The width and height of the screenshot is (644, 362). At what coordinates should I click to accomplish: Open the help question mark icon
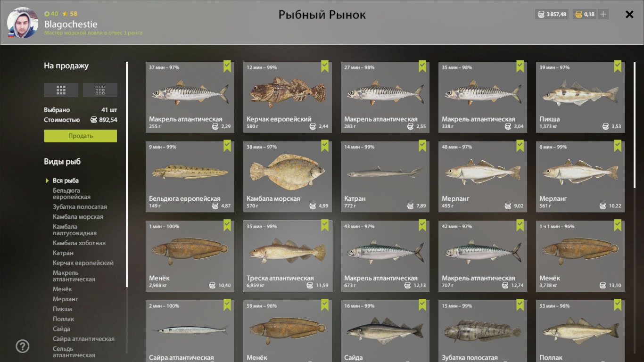[x=23, y=346]
